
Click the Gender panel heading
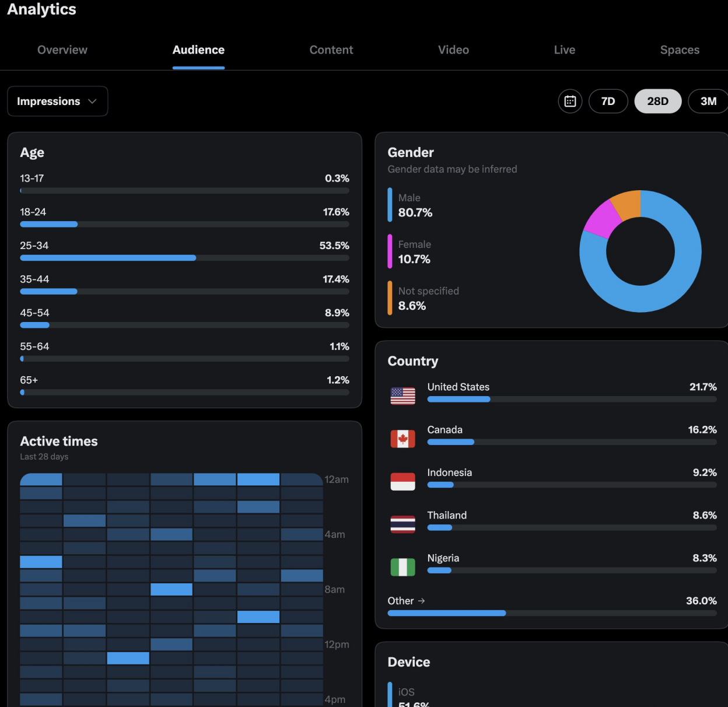pos(411,152)
